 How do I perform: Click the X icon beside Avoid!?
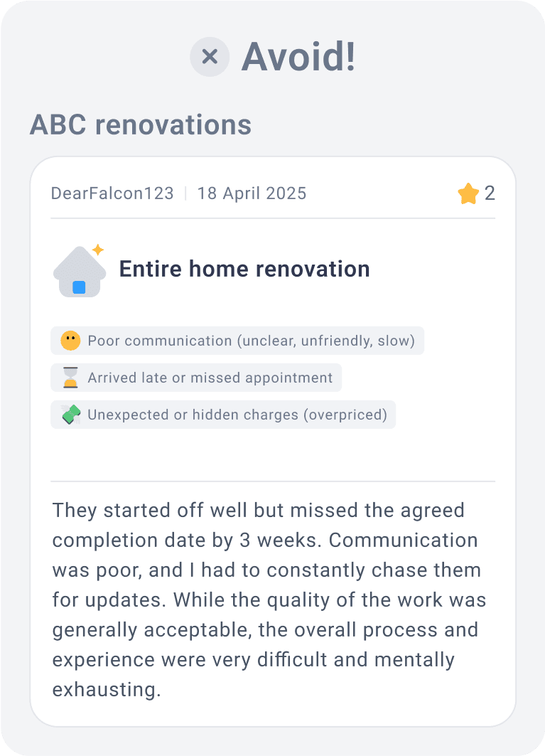[210, 56]
